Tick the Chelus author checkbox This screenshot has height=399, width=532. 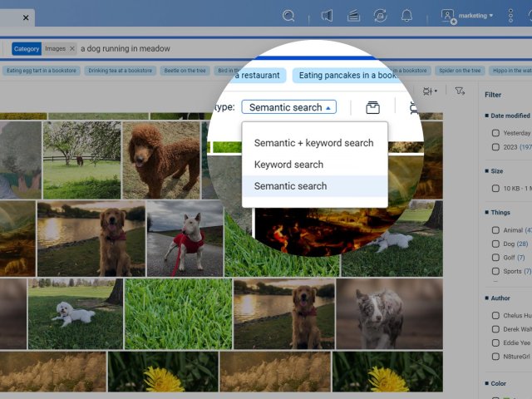(495, 316)
